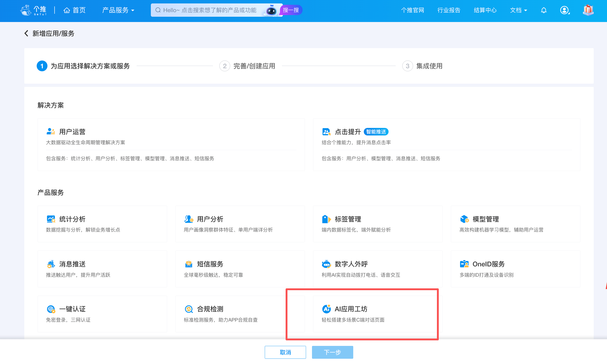Image resolution: width=607 pixels, height=364 pixels.
Task: Click the gift box icon in header
Action: 588,10
